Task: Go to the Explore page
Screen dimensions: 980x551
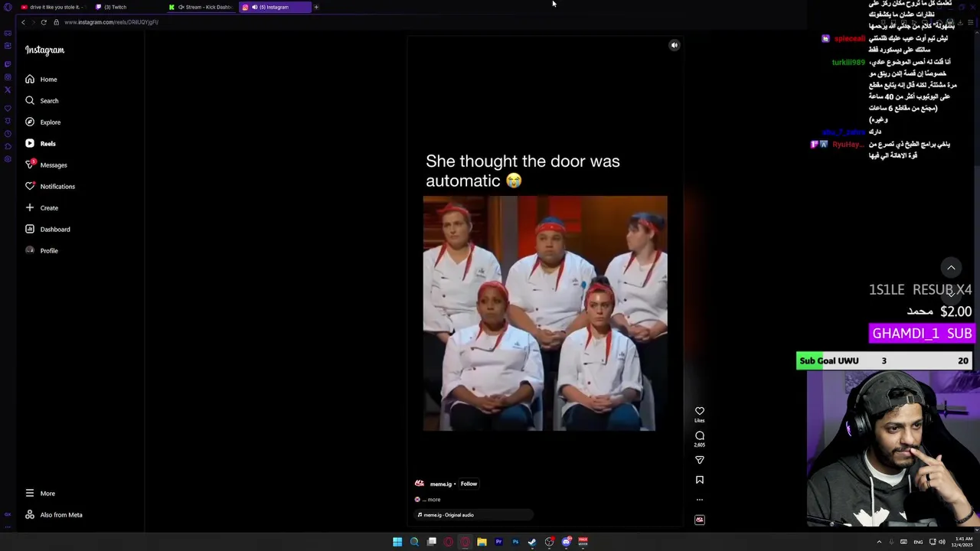Action: pos(42,122)
